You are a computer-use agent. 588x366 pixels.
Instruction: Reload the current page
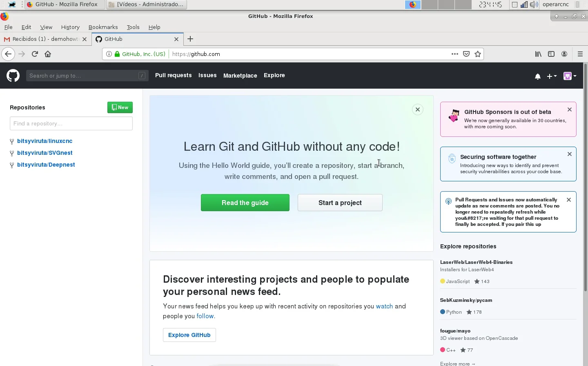point(35,54)
